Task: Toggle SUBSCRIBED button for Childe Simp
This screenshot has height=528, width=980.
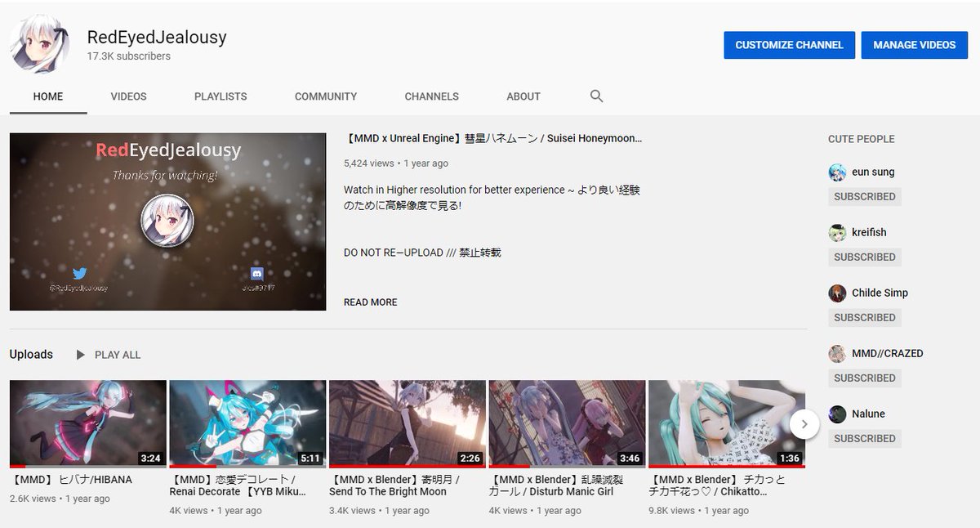Action: coord(865,318)
